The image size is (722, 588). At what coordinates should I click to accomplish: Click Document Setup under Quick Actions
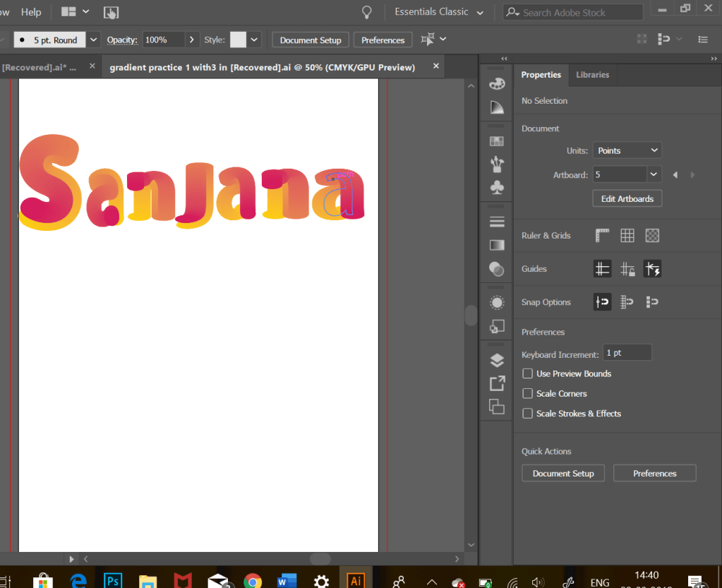562,474
